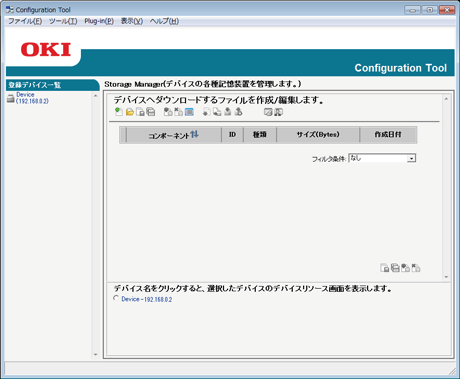Click the last icon in the top toolbar
Viewport: 460px width, 379px height.
coord(278,112)
